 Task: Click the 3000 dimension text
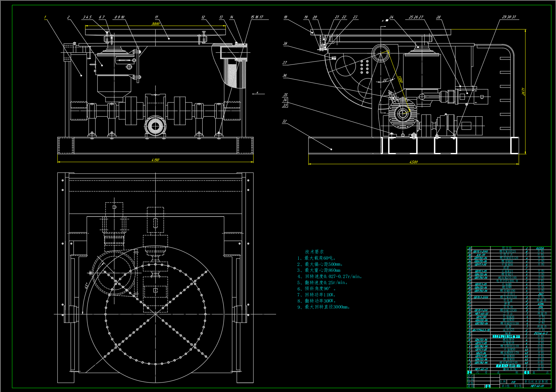(155, 24)
